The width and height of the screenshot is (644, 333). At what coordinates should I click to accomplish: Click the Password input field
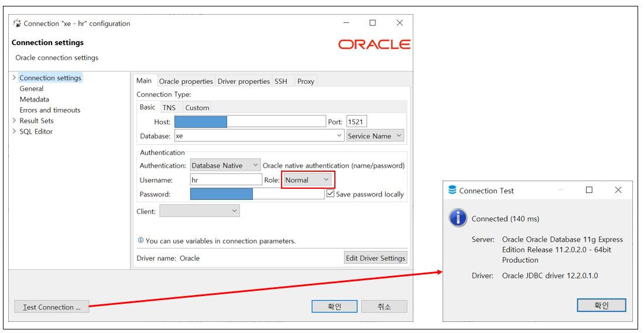point(257,194)
